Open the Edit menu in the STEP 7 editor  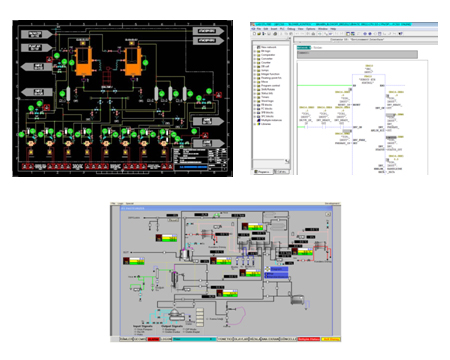pos(266,29)
